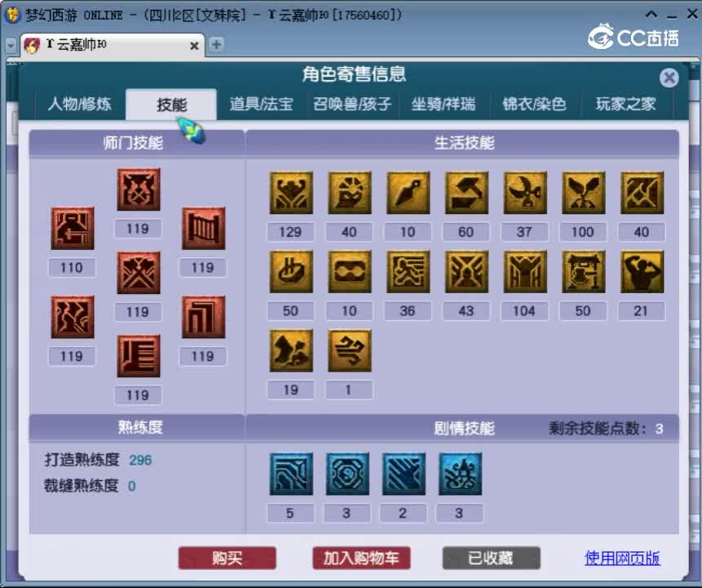Select the top red sect skill icon above 119
The image size is (702, 588).
pyautogui.click(x=138, y=189)
